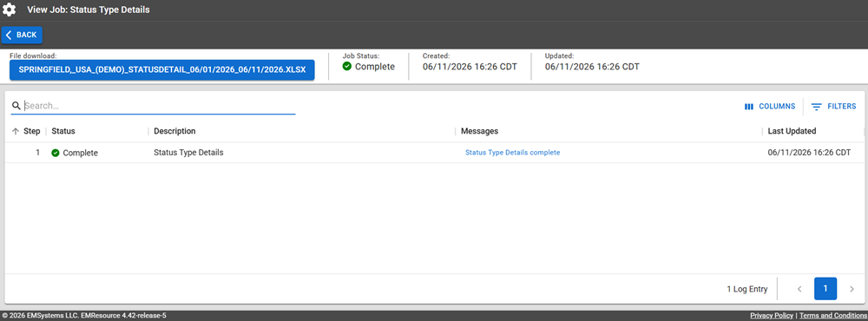Download the SPRINGFIELD StatusDetail XLSX file

pos(162,70)
